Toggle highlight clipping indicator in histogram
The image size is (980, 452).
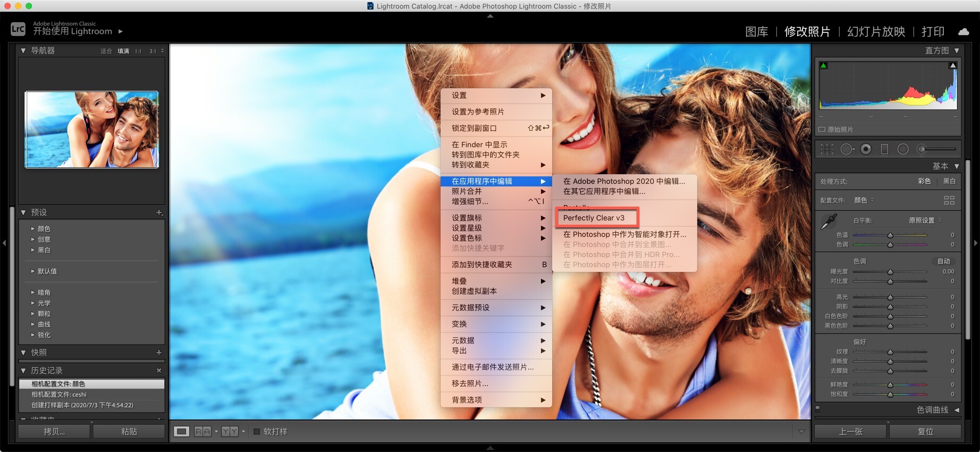pos(953,65)
